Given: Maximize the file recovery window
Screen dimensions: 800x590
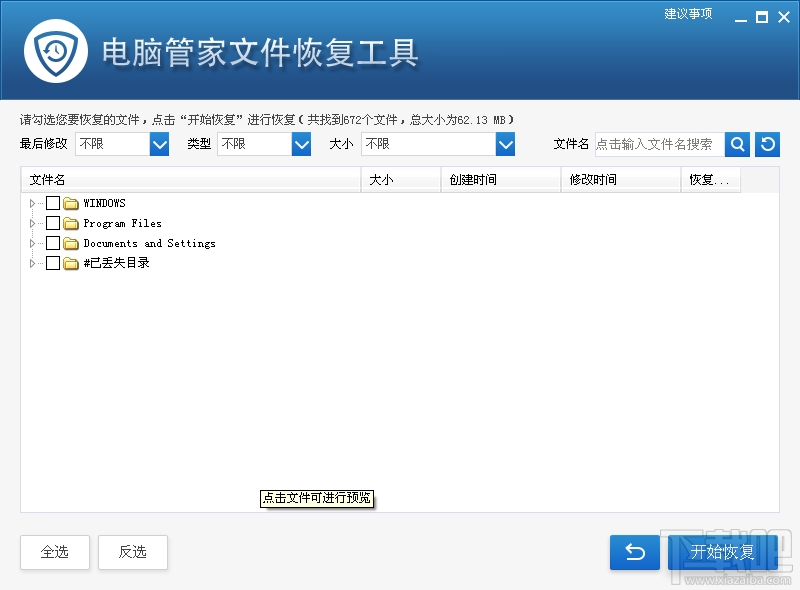Looking at the screenshot, I should 762,17.
